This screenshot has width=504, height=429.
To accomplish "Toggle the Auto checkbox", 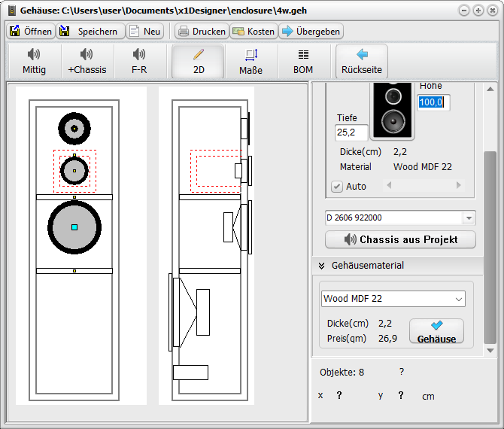I will [337, 186].
